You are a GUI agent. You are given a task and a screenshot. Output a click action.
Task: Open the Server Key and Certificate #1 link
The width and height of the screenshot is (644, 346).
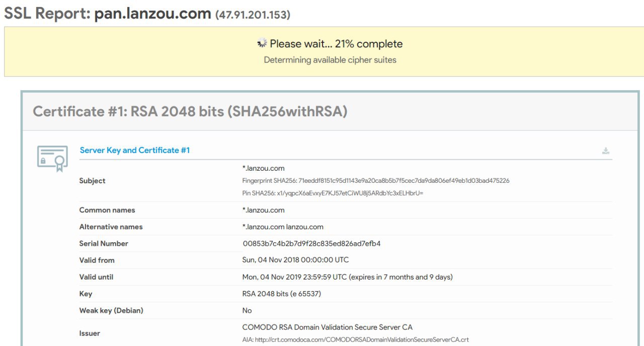click(x=135, y=150)
